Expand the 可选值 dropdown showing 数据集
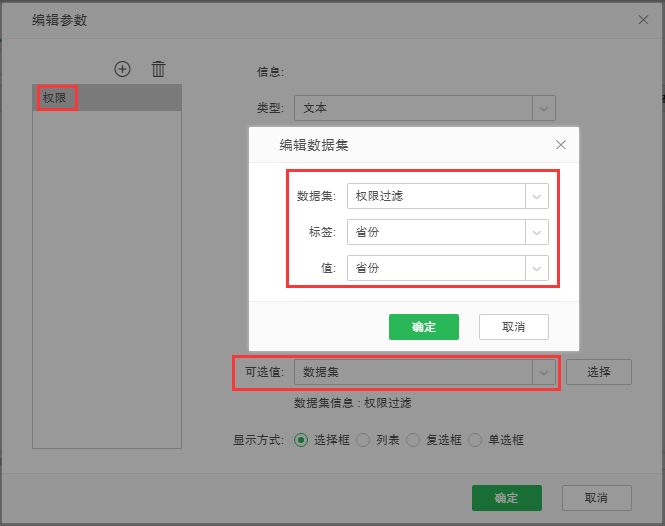The width and height of the screenshot is (665, 526). 543,372
